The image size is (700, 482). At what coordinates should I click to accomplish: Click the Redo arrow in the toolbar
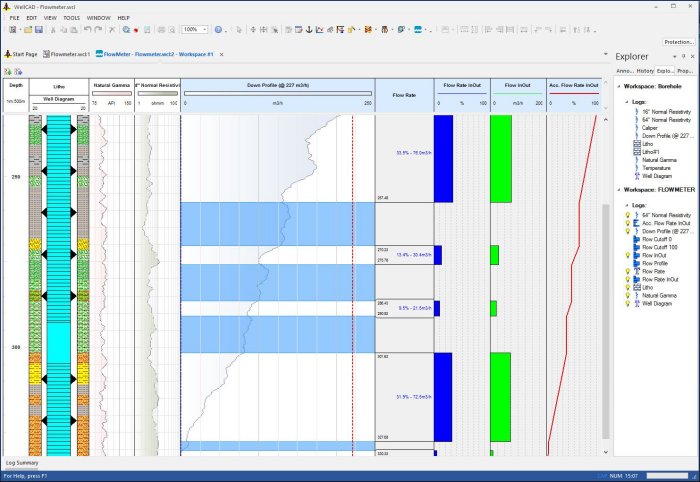point(98,30)
